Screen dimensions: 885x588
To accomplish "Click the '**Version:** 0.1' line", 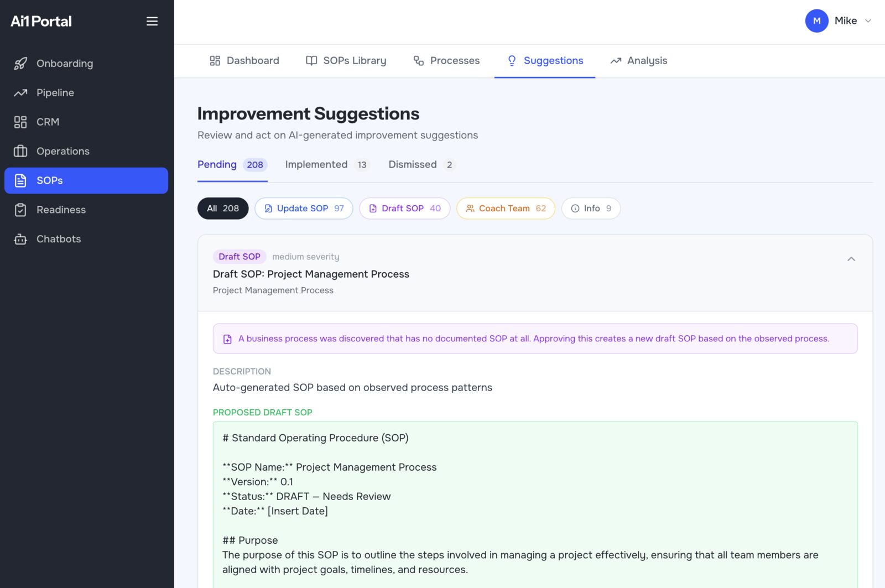I will tap(257, 482).
